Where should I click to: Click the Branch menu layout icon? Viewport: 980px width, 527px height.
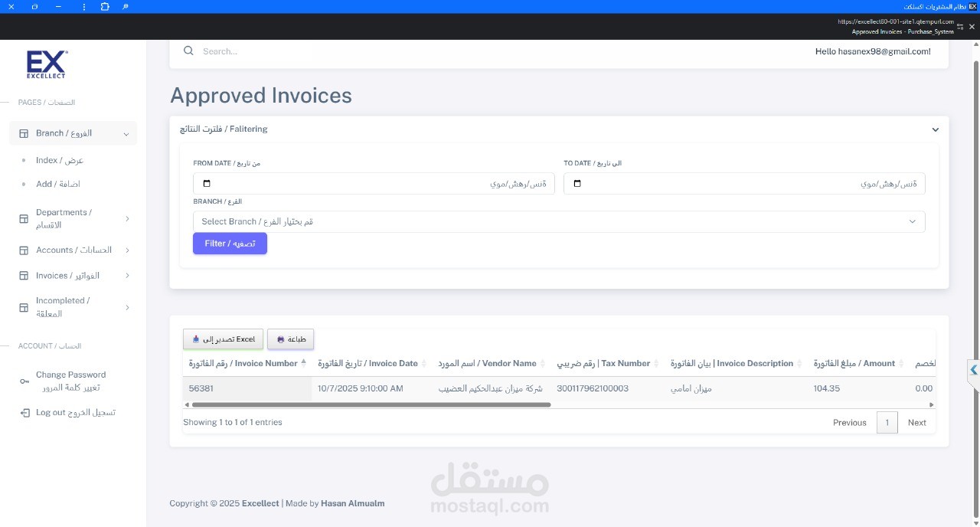point(24,133)
